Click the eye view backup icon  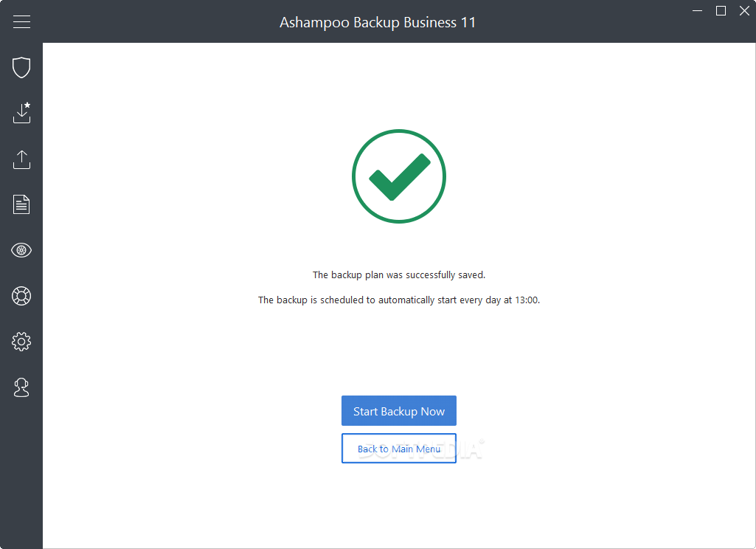point(21,250)
